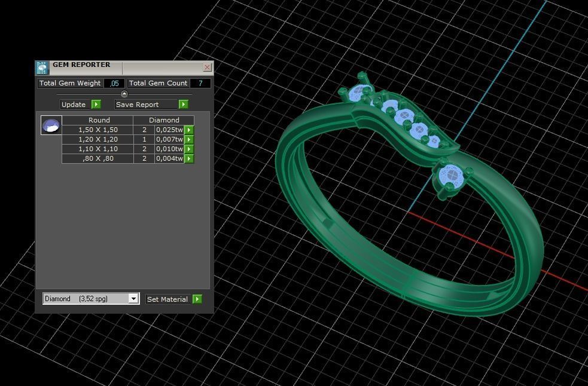
Task: Collapse panel using the circular up-arrow handle
Action: coord(124,94)
